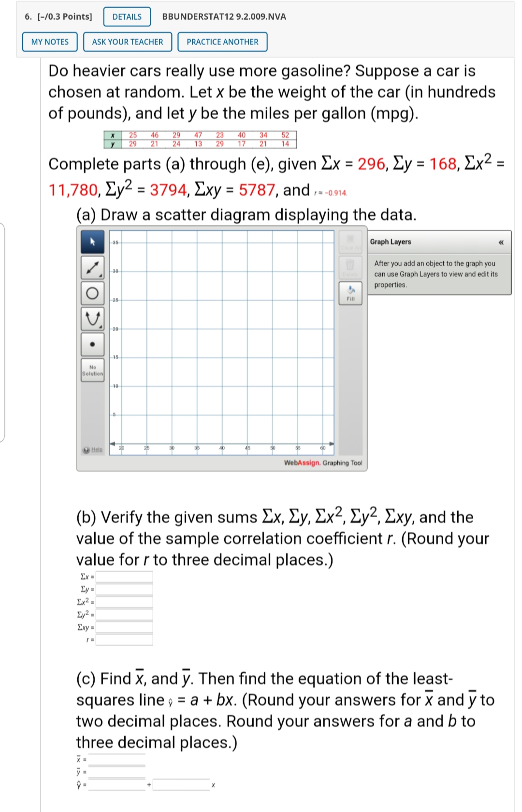Collapse the Graph Layers panel with the chevron
The image size is (522, 812).
(x=502, y=242)
